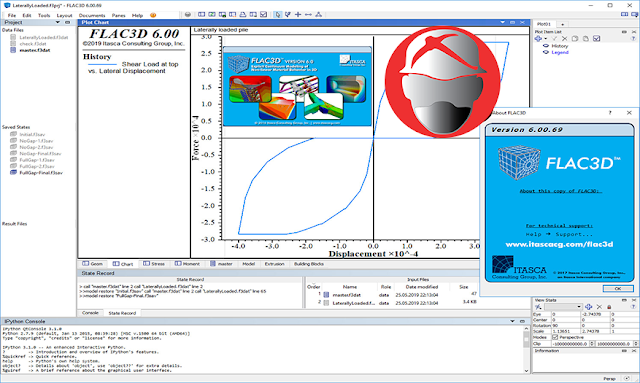This screenshot has width=640, height=383.
Task: Click the orange Itasca help icon after Help
Action: click(x=153, y=15)
